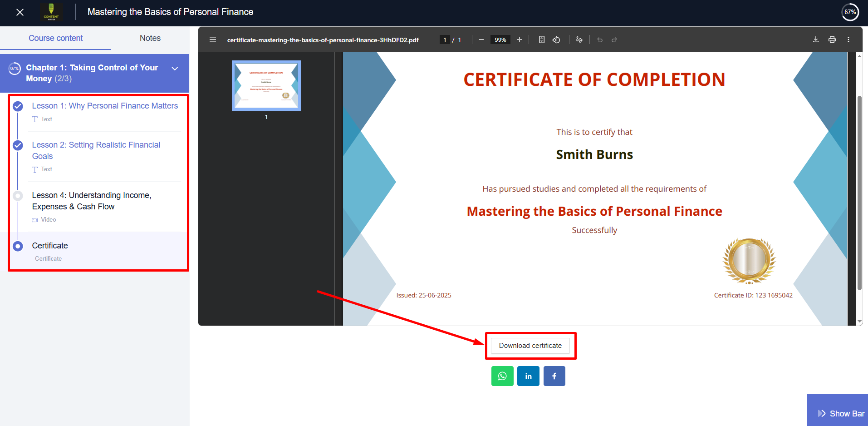The image size is (868, 426).
Task: Click the fit to page icon
Action: (542, 40)
